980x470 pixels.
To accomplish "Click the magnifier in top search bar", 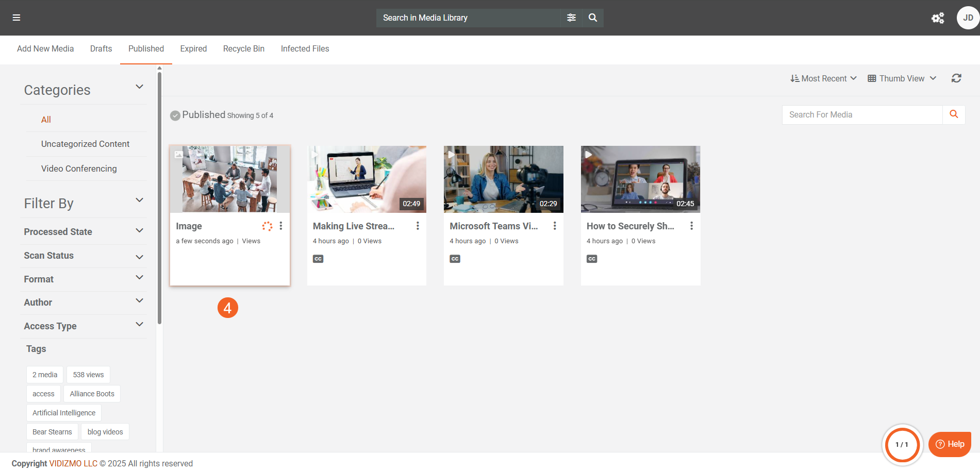I will click(x=593, y=18).
